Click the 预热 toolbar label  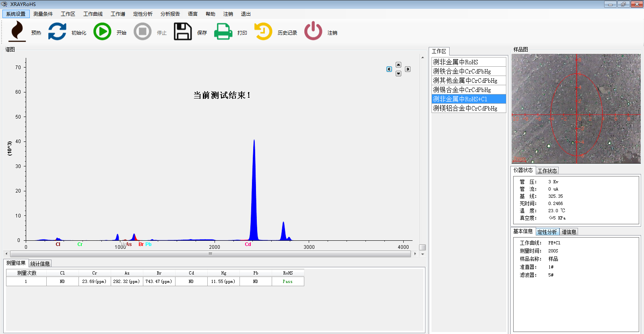click(x=36, y=33)
